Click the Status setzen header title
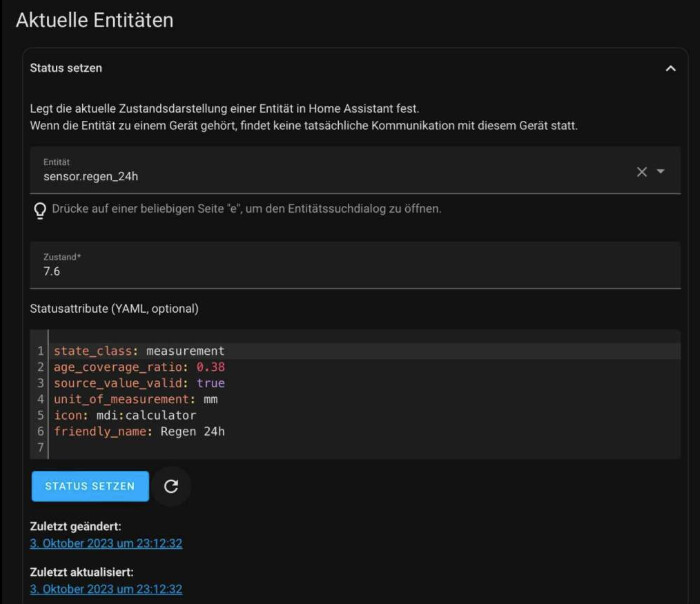This screenshot has width=700, height=604. coord(66,68)
